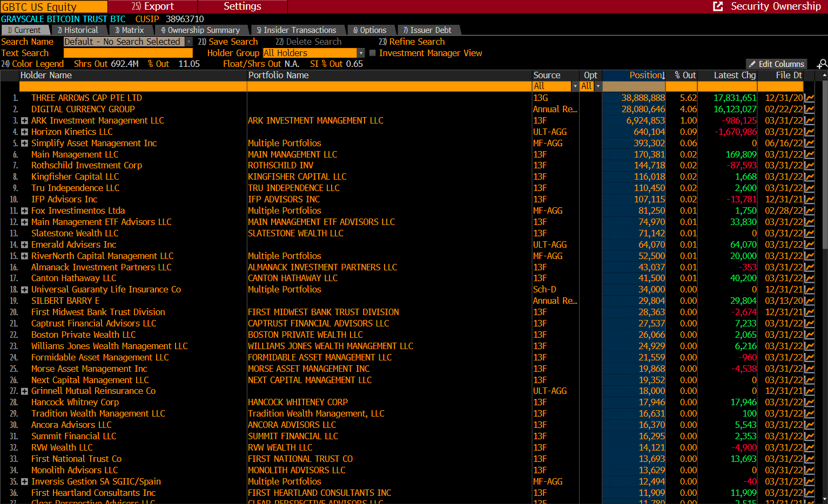
Task: Sort by the File Dt column header
Action: pyautogui.click(x=781, y=76)
